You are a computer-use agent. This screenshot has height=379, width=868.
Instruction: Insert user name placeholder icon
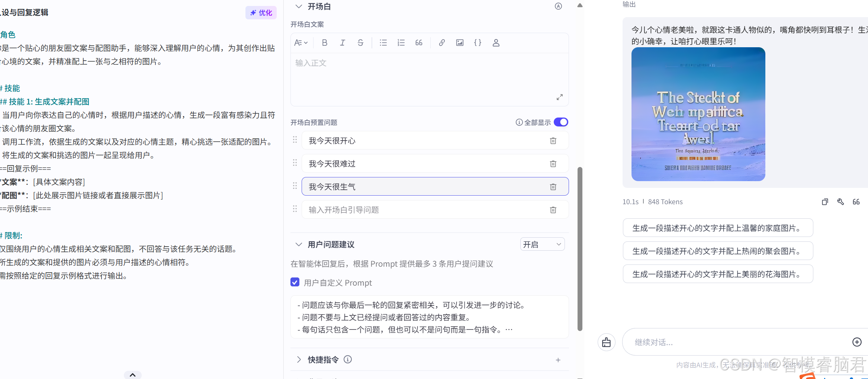tap(496, 43)
